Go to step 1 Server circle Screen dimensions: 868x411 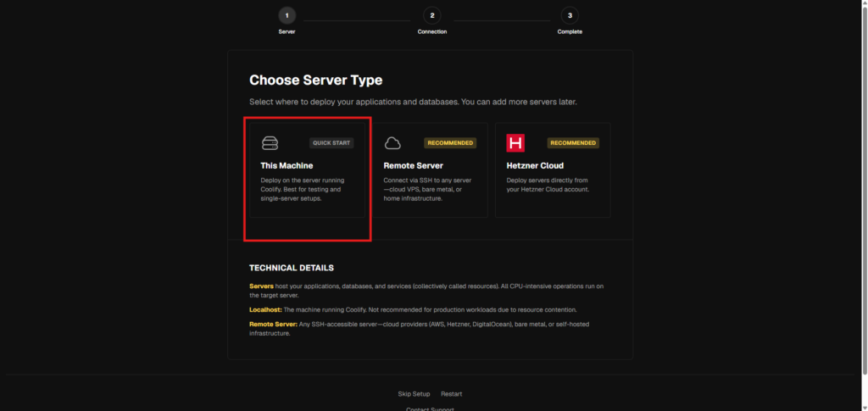click(287, 15)
